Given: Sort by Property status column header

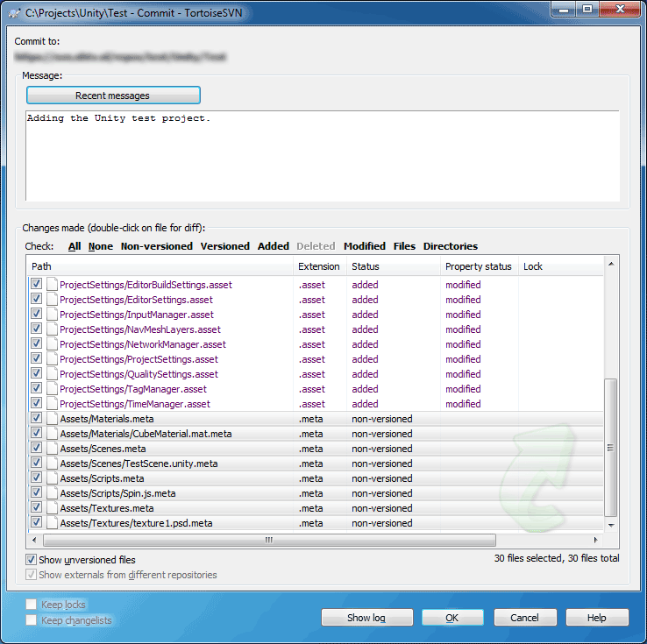Looking at the screenshot, I should point(479,266).
